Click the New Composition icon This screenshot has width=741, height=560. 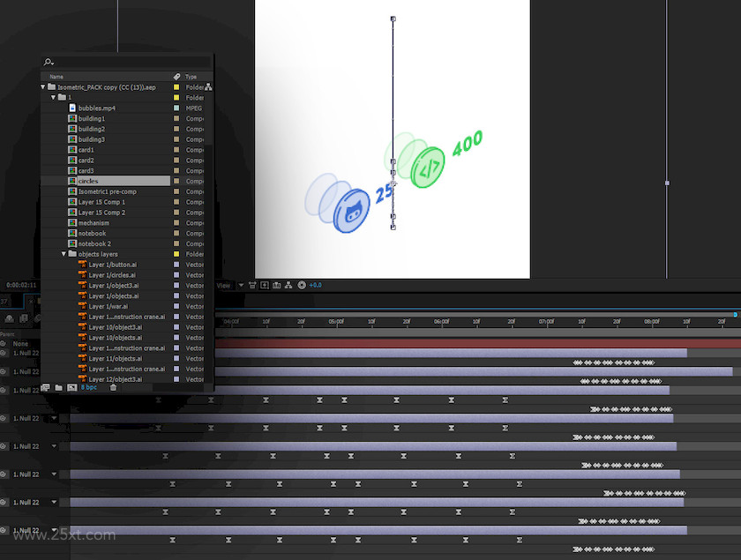coord(71,387)
